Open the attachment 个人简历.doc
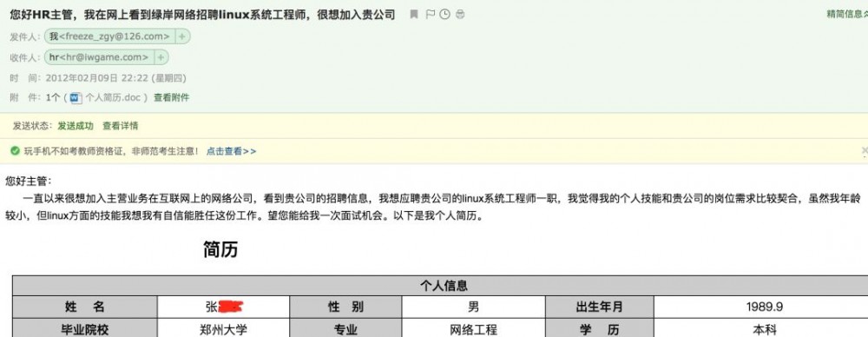Image resolution: width=868 pixels, height=337 pixels. click(x=113, y=97)
